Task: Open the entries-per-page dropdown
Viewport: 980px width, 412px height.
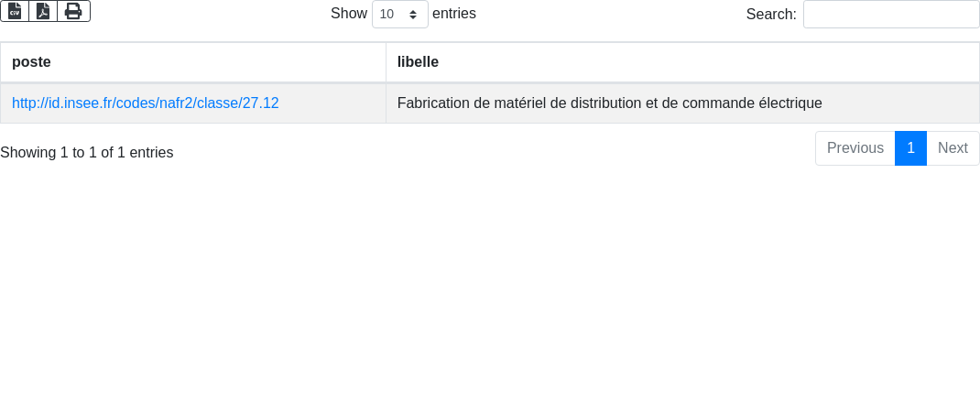Action: tap(399, 15)
